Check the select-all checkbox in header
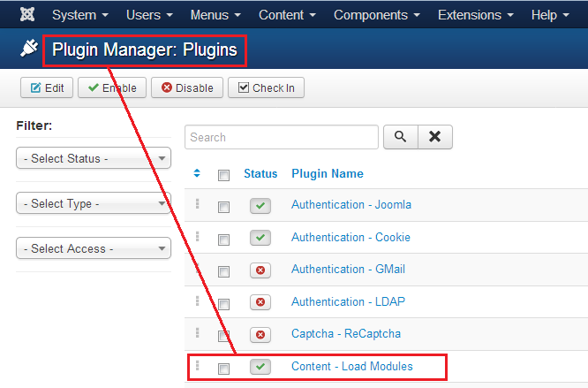This screenshot has height=388, width=588. (x=223, y=175)
